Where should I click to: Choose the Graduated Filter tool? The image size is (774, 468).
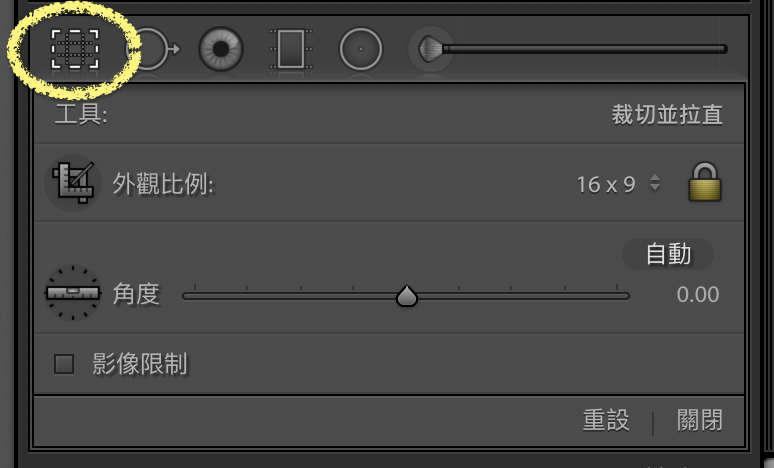tap(291, 49)
